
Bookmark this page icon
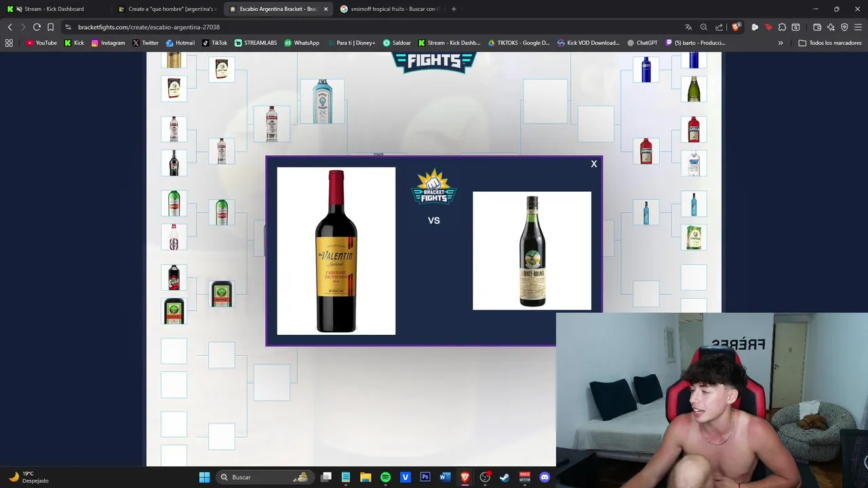pyautogui.click(x=50, y=27)
